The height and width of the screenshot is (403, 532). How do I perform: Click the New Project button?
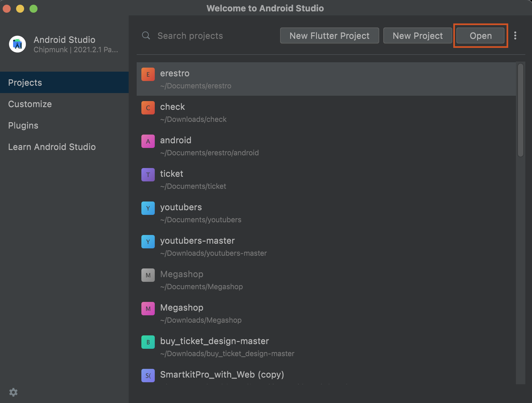pos(418,35)
